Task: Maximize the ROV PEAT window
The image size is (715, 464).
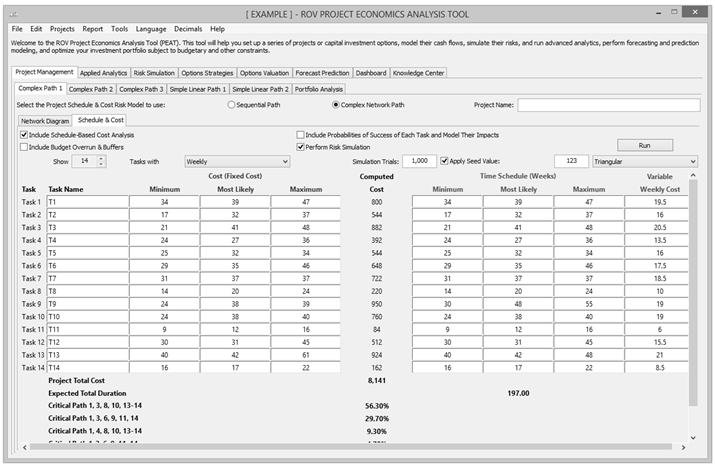Action: click(674, 12)
